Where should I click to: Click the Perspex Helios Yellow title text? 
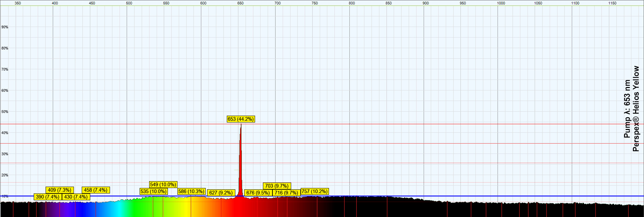[x=636, y=108]
